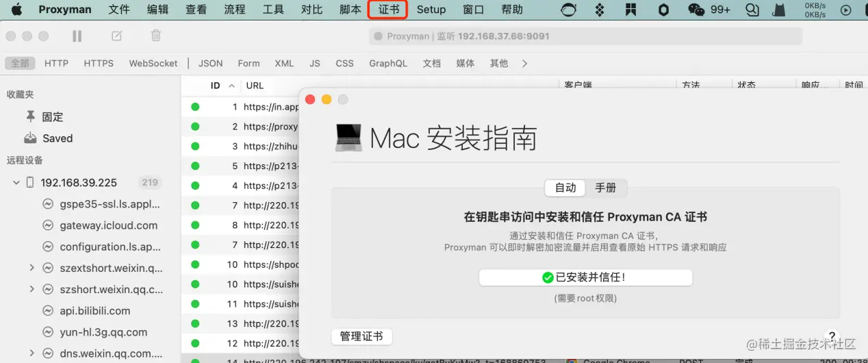
Task: Click the play circle menu bar icon
Action: (x=846, y=10)
